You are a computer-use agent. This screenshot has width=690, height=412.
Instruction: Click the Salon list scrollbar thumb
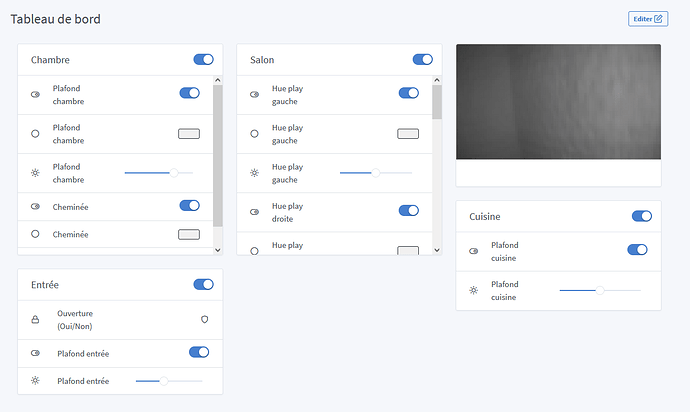coord(437,102)
